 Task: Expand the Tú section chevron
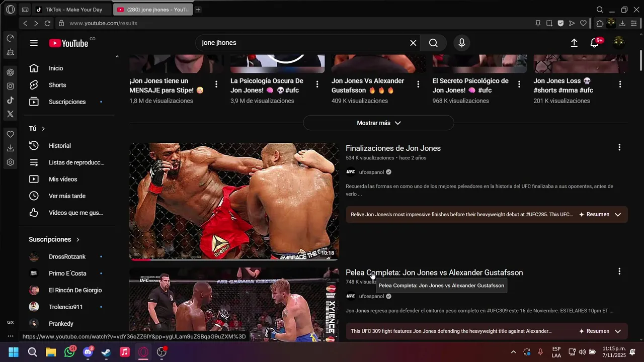pos(43,129)
